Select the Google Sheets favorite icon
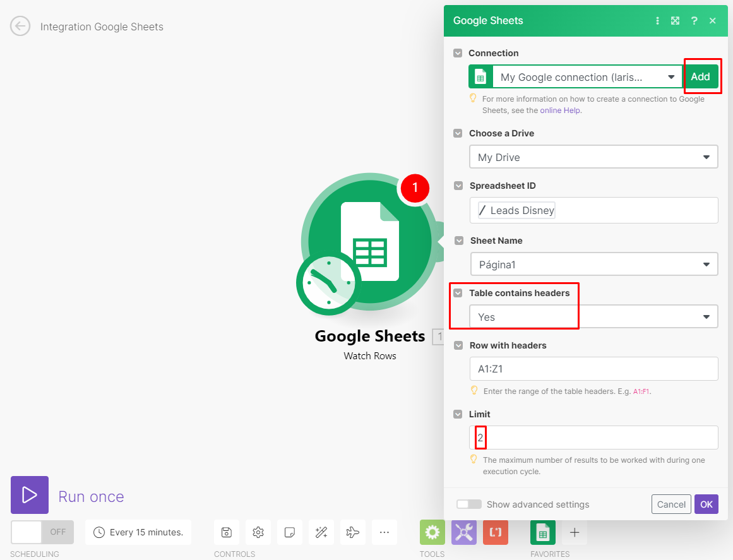The height and width of the screenshot is (560, 733). (x=543, y=532)
